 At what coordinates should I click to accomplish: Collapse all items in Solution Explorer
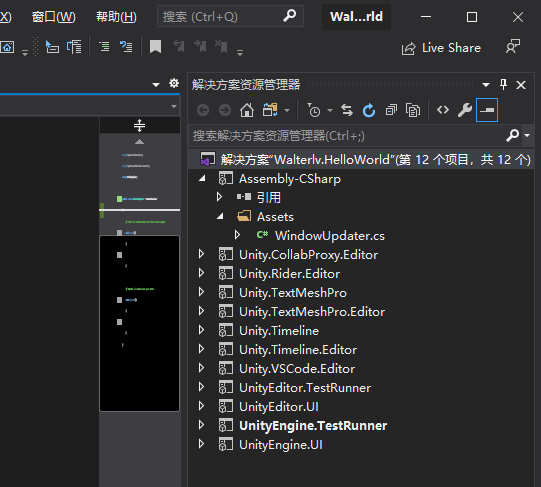tap(391, 110)
